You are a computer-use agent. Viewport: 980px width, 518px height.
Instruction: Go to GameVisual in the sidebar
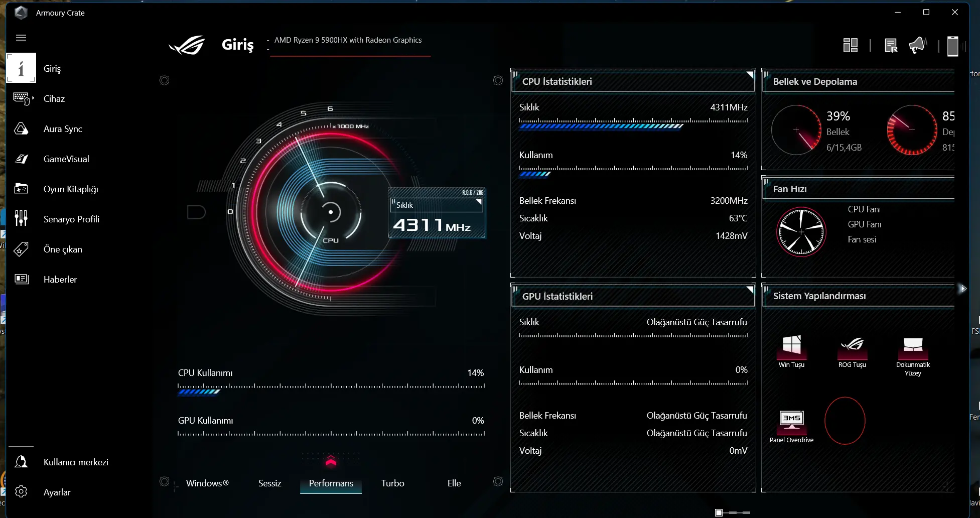tap(66, 159)
